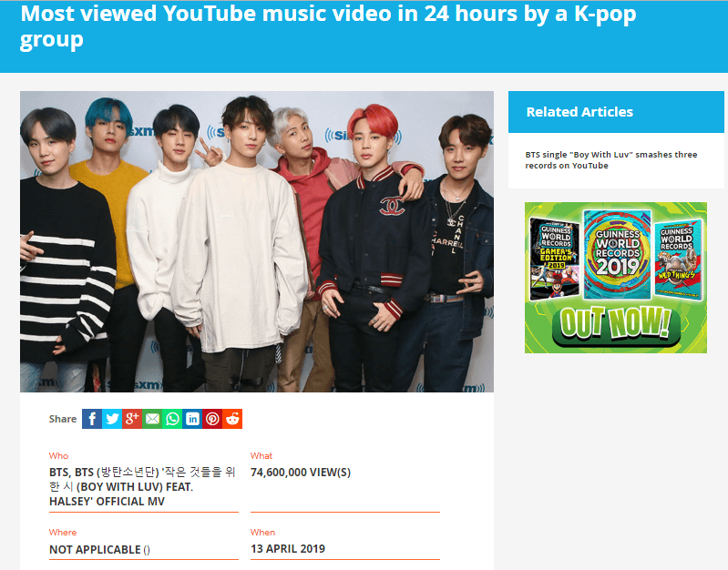
Task: Select the page title about most viewed K-pop video
Action: tap(328, 26)
